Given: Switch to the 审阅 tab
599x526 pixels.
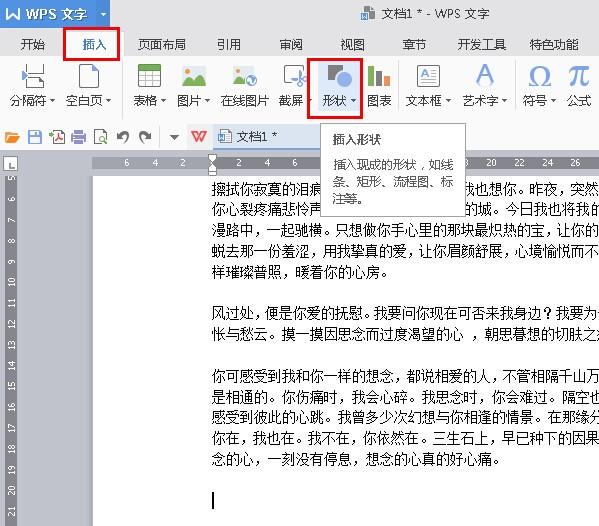Looking at the screenshot, I should click(291, 45).
